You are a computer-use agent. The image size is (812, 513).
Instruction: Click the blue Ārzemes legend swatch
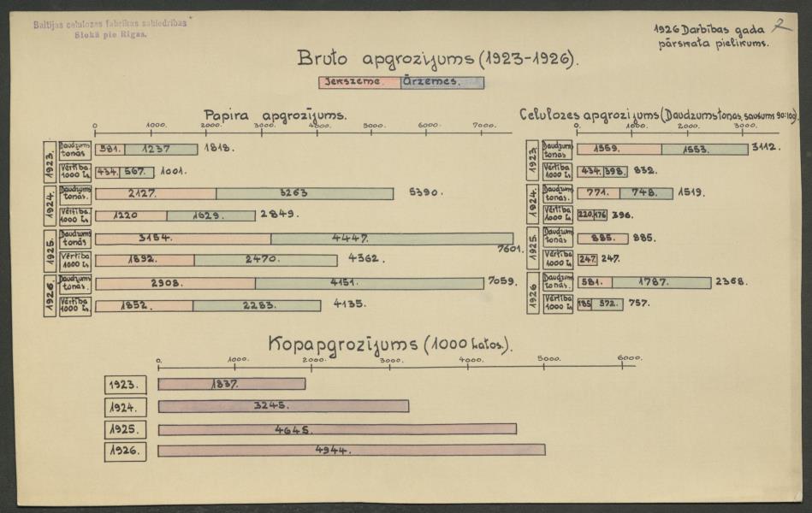point(442,83)
